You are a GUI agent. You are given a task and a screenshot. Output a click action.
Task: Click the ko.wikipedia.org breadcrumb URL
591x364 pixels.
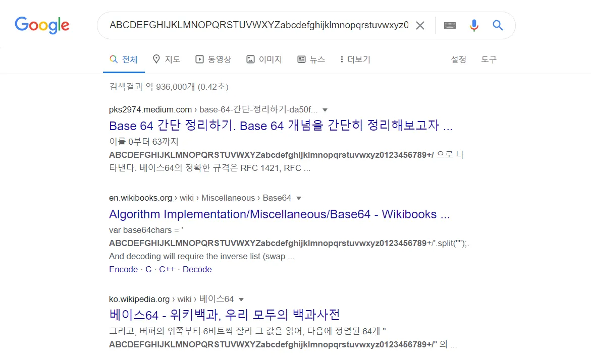[171, 299]
